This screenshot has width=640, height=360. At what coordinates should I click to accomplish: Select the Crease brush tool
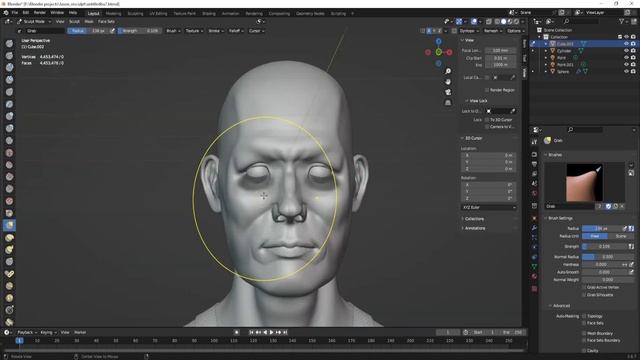point(9,140)
